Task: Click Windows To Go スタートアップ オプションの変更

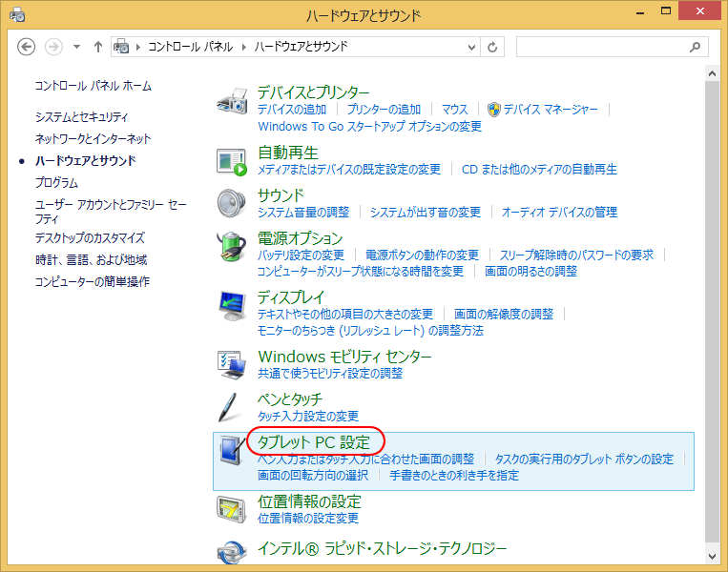Action: [x=369, y=126]
